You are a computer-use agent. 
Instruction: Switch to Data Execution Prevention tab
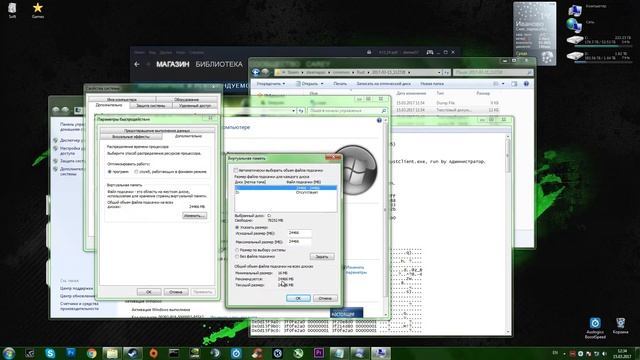click(157, 131)
